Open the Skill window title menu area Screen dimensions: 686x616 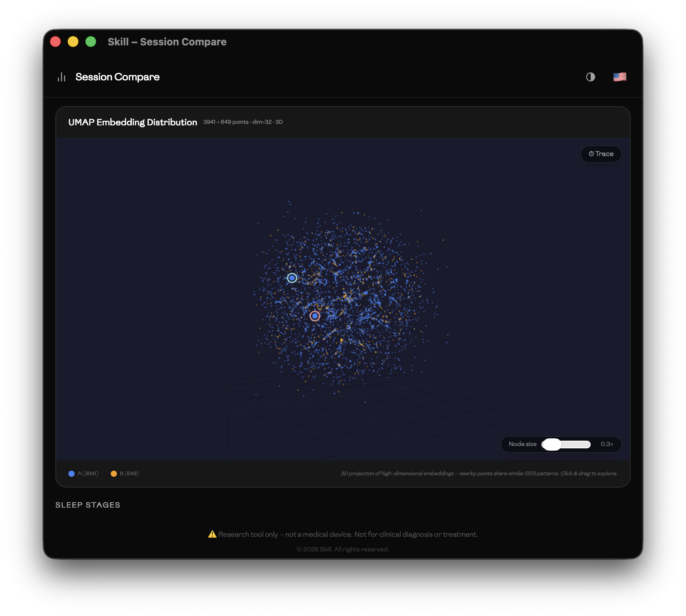pos(167,42)
